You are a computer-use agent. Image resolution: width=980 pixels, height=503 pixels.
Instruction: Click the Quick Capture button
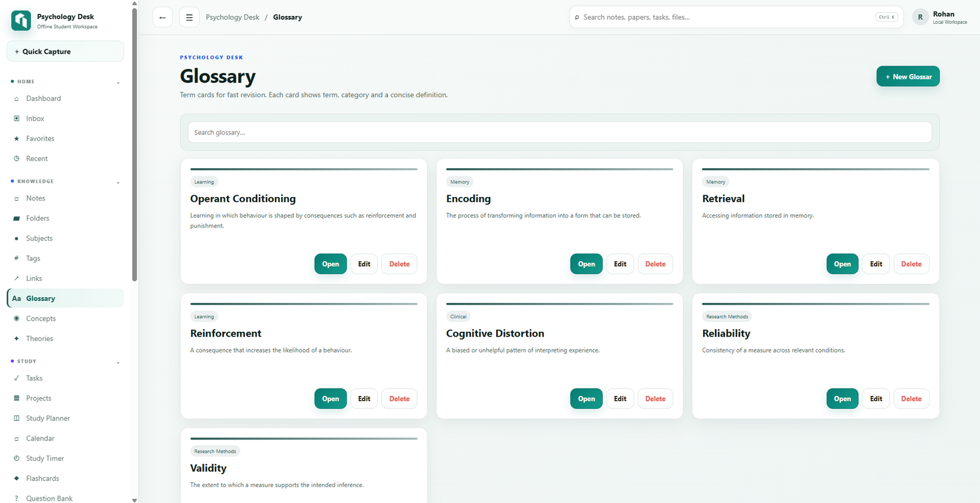[x=66, y=51]
